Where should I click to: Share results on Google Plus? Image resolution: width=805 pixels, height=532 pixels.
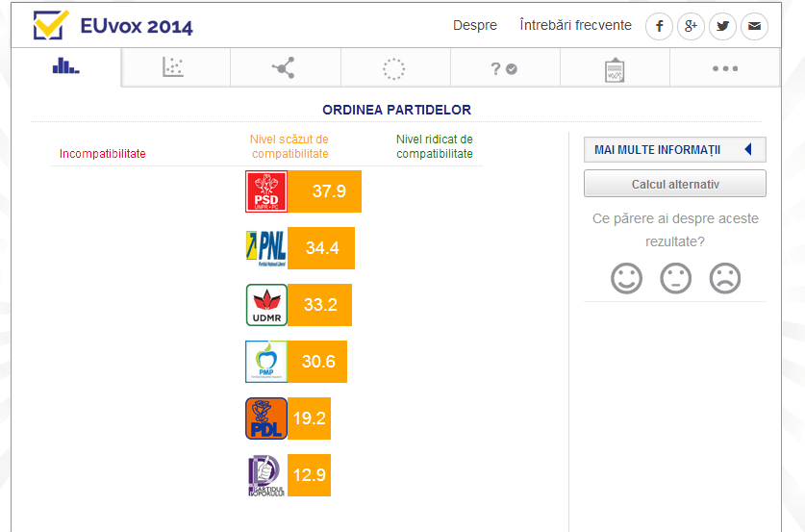691,26
